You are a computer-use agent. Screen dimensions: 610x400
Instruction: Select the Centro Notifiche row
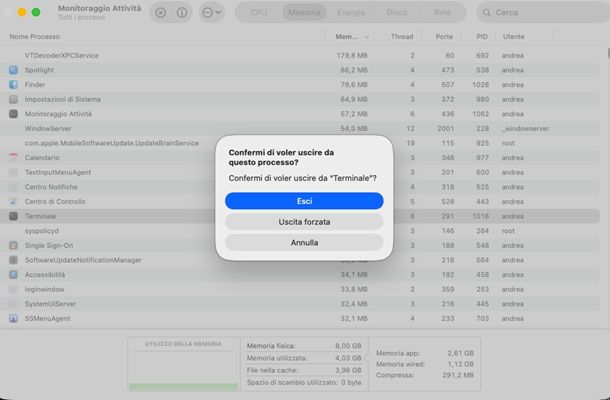[x=300, y=187]
